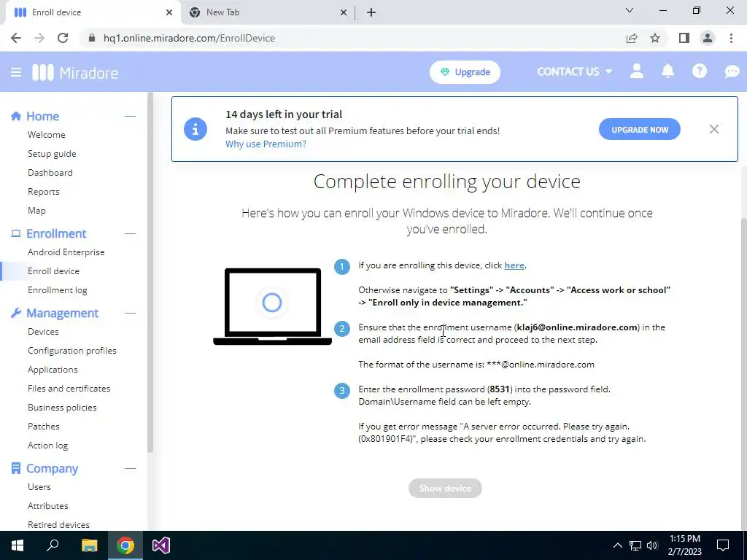Bookmark this page with the star
This screenshot has height=560, width=747.
tap(655, 38)
